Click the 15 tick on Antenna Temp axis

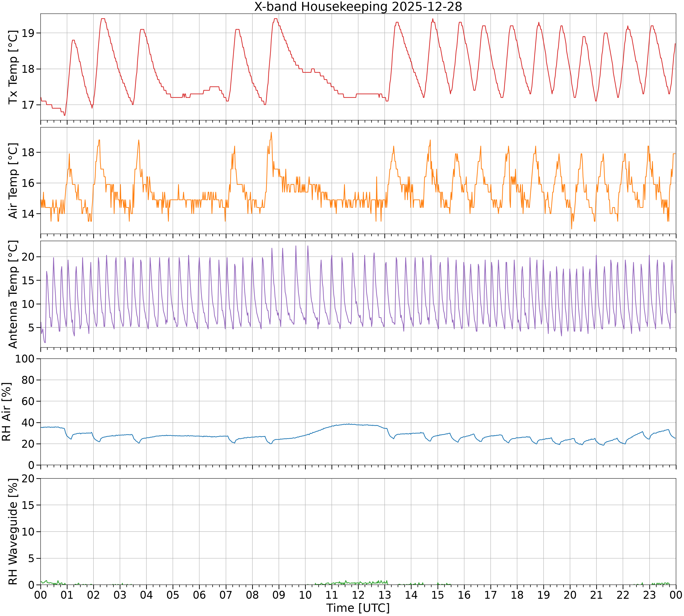coord(28,280)
